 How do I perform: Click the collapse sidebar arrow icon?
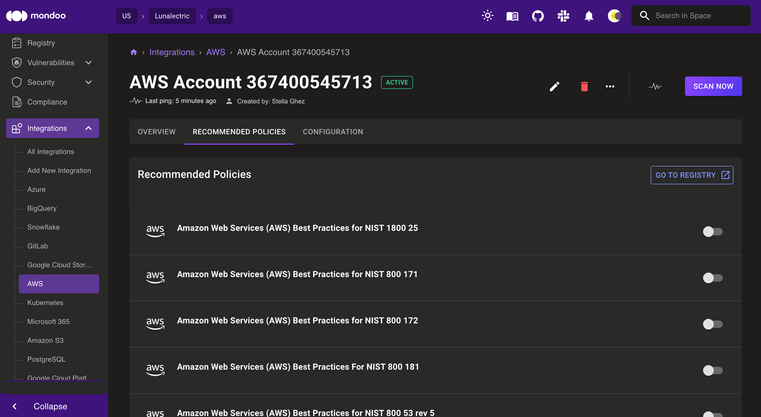(x=15, y=406)
